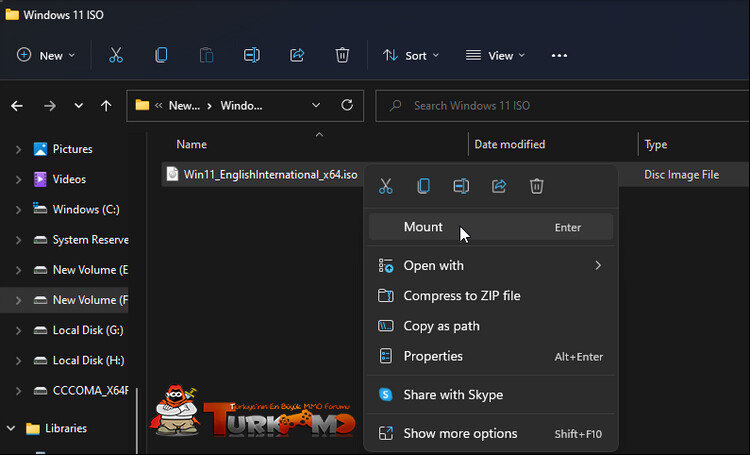
Task: Click the Copy icon in top toolbar
Action: [x=161, y=55]
